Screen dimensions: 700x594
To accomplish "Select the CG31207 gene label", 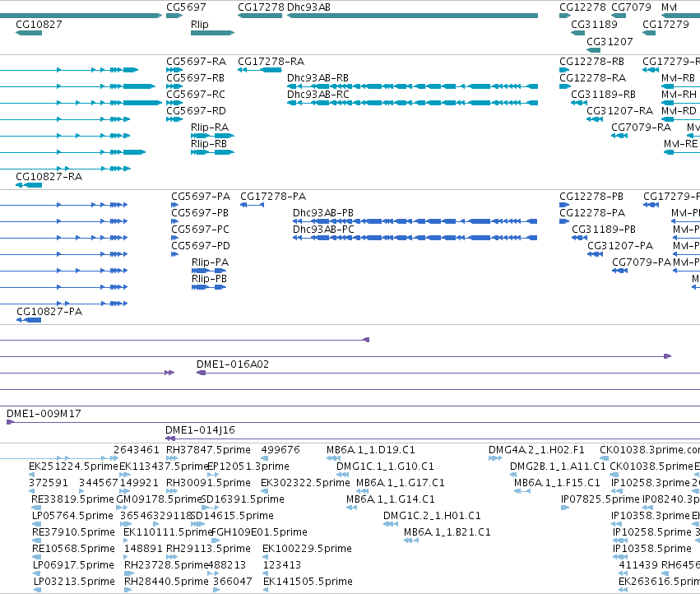I will 610,41.
